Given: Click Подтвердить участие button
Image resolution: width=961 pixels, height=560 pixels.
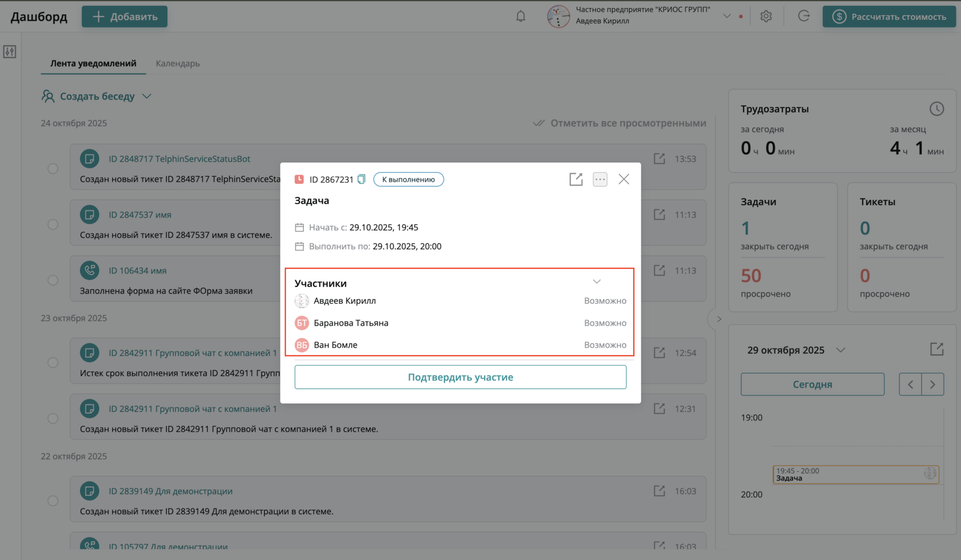Looking at the screenshot, I should 460,378.
